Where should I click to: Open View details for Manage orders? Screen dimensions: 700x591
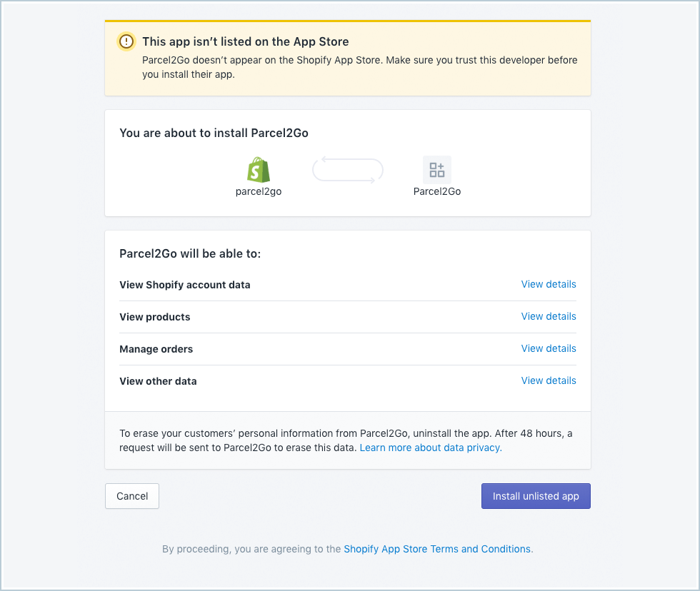548,348
